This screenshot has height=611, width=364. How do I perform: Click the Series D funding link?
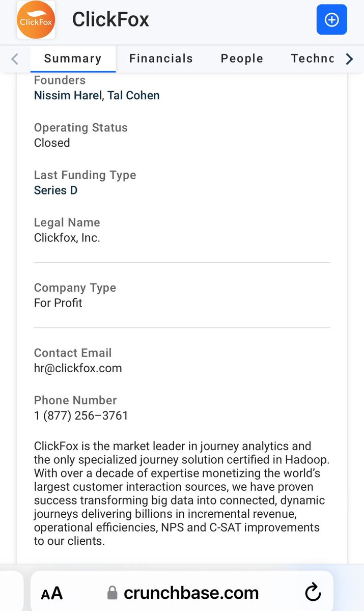(x=55, y=190)
